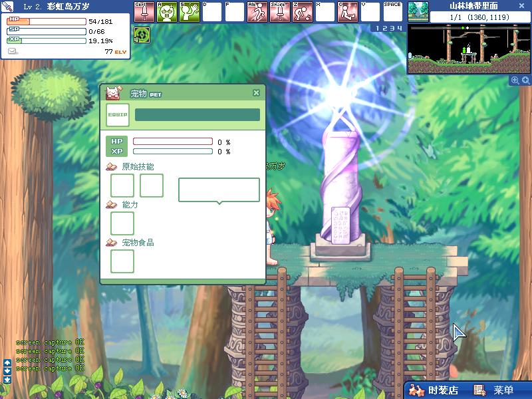This screenshot has width=532, height=399.
Task: Click the 77 ELY currency amount
Action: [x=115, y=52]
